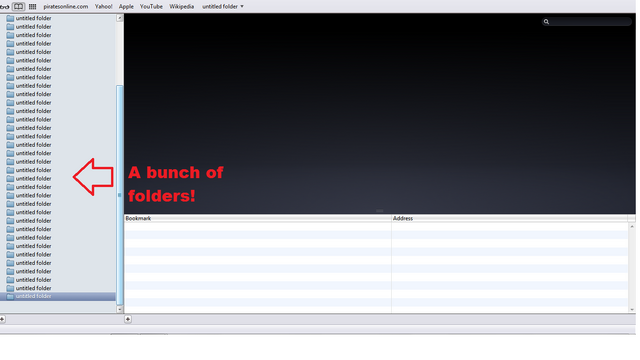
Task: Open the Wikipedia bookmark
Action: point(182,7)
